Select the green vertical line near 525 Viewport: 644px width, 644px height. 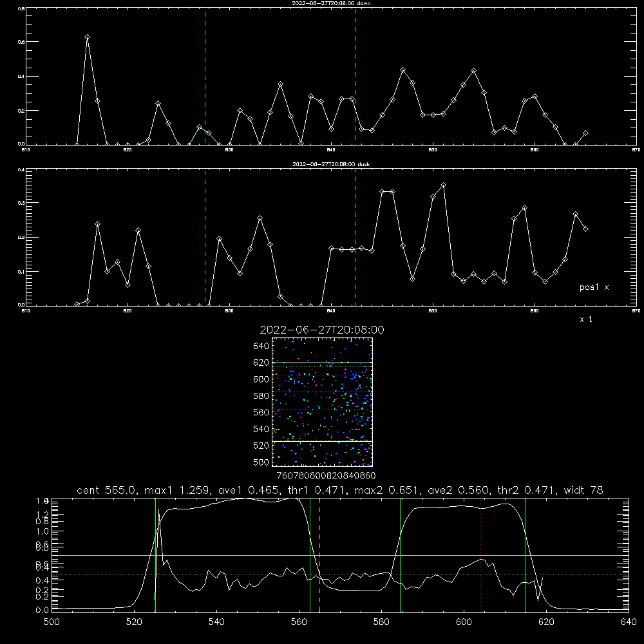[156, 554]
